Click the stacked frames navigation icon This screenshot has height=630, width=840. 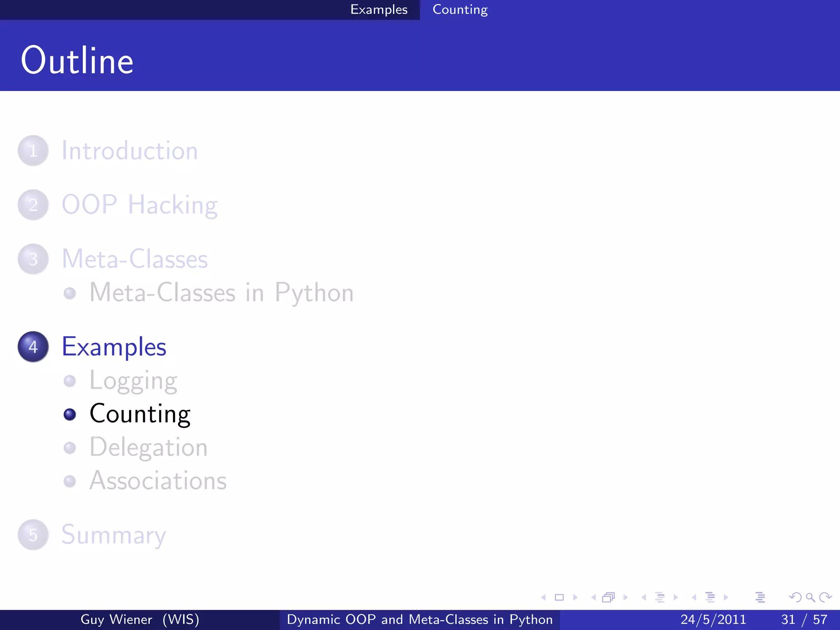[x=609, y=598]
